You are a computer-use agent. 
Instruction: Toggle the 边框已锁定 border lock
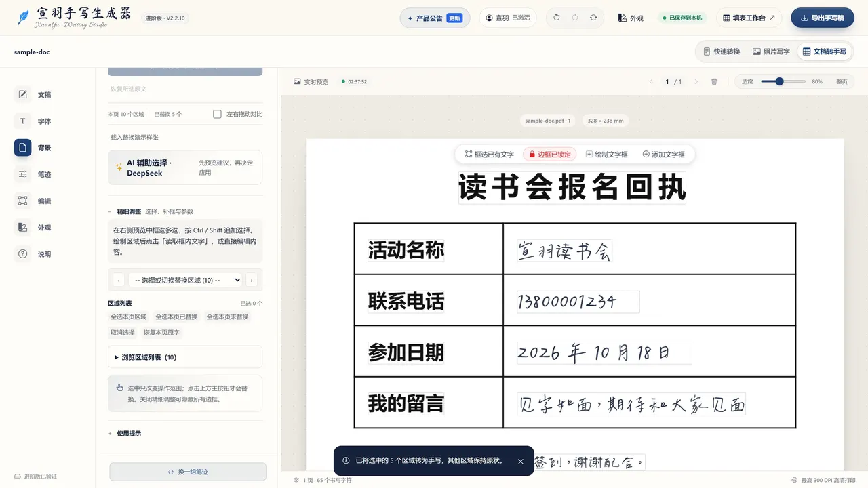point(550,155)
